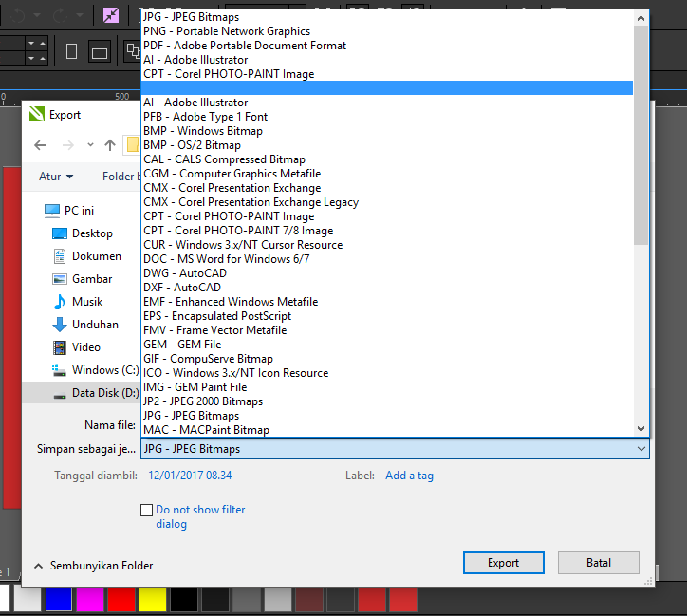The image size is (687, 616).
Task: Click the format list scroll-down arrow
Action: point(641,429)
